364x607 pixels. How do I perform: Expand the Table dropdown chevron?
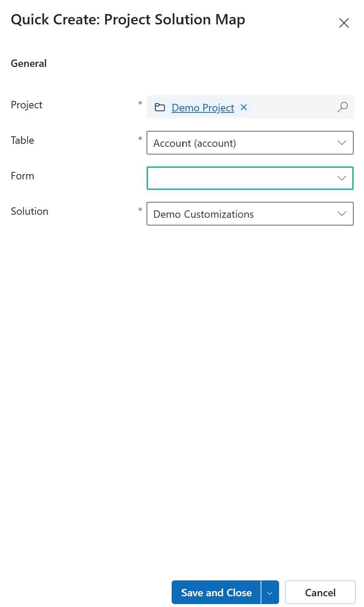click(x=341, y=143)
